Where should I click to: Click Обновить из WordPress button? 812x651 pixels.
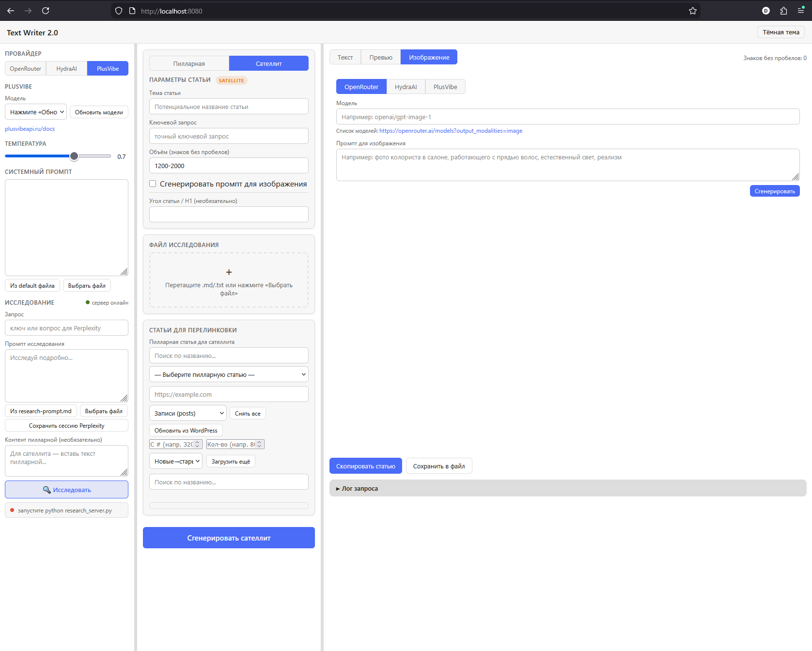coord(186,430)
